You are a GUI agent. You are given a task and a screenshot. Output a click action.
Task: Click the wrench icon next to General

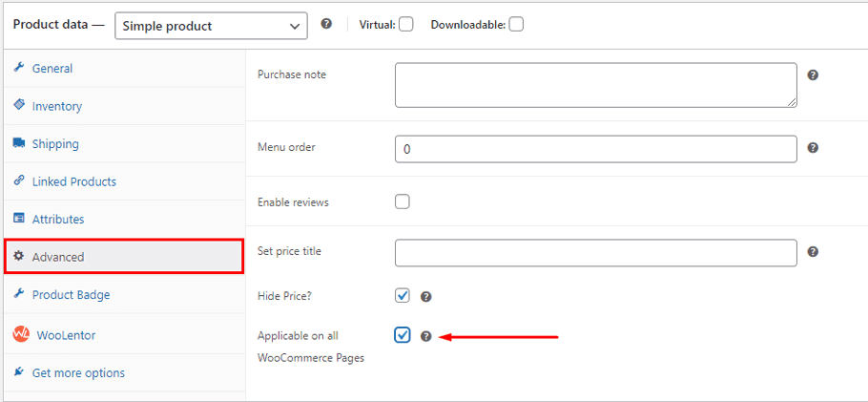point(19,68)
